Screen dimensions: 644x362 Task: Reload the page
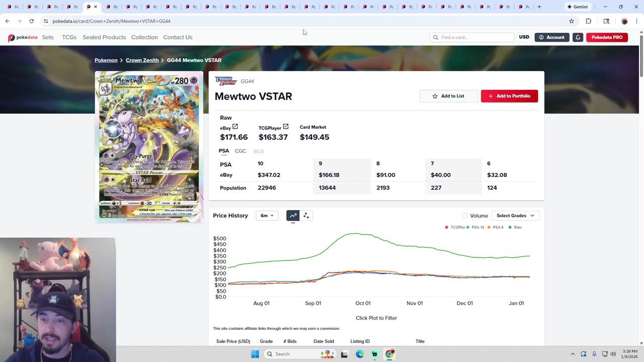pos(31,21)
